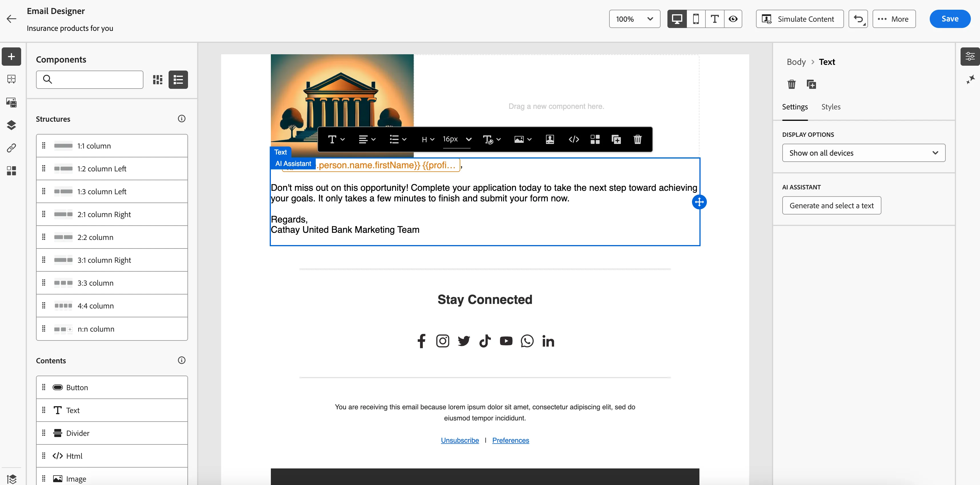
Task: Select Body in the breadcrumb
Action: (796, 62)
